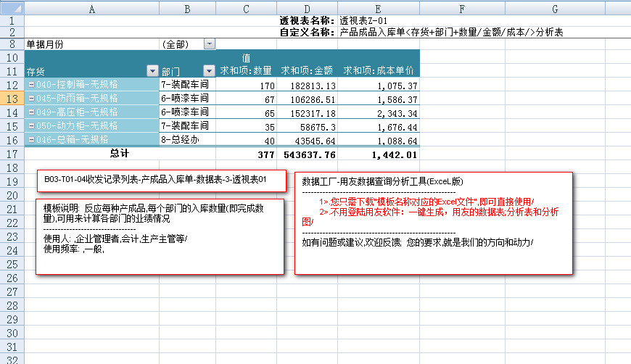Select column D header
631x364 pixels.
click(x=306, y=8)
